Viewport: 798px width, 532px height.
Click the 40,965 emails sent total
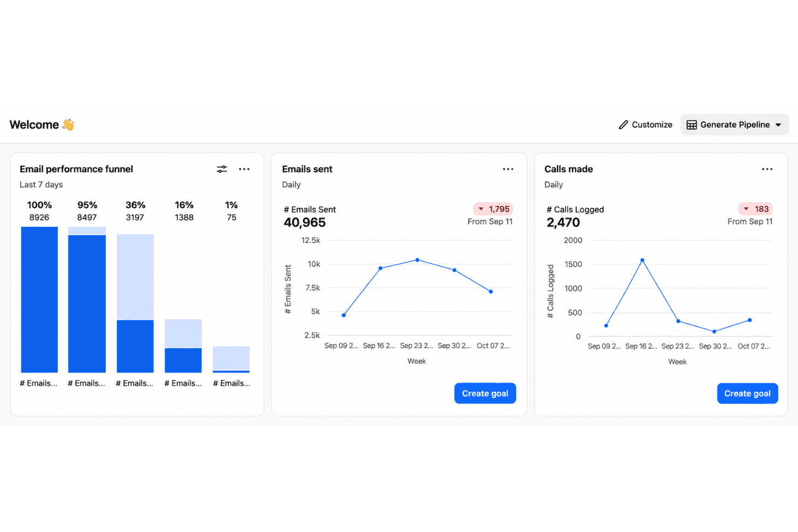tap(305, 223)
